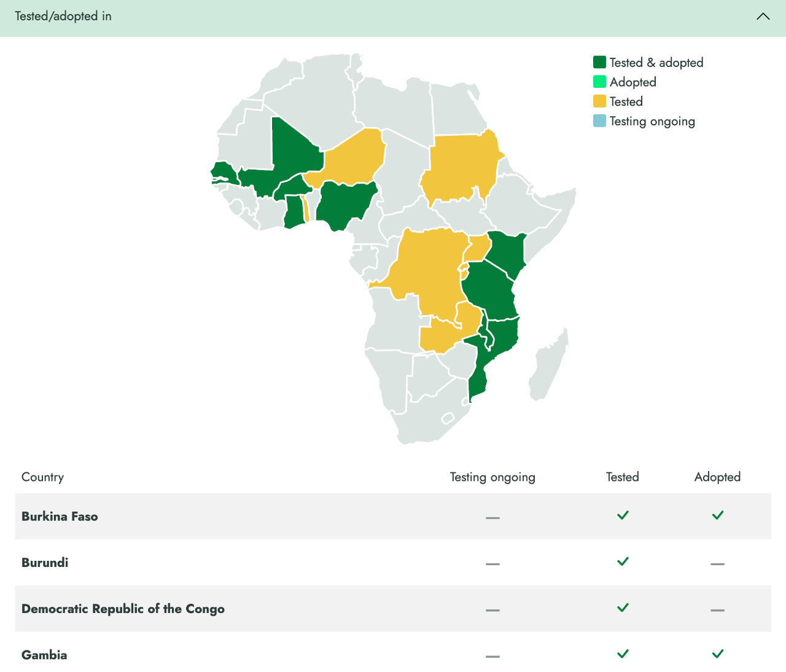This screenshot has width=786, height=672.
Task: Select the Testing ongoing column header
Action: point(492,477)
